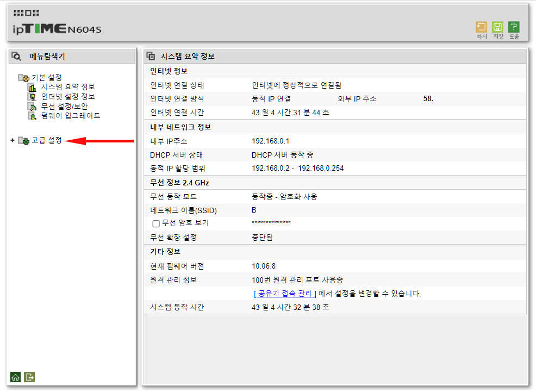Image resolution: width=536 pixels, height=392 pixels.
Task: Click internal IP value 192.168.0.1
Action: 270,141
